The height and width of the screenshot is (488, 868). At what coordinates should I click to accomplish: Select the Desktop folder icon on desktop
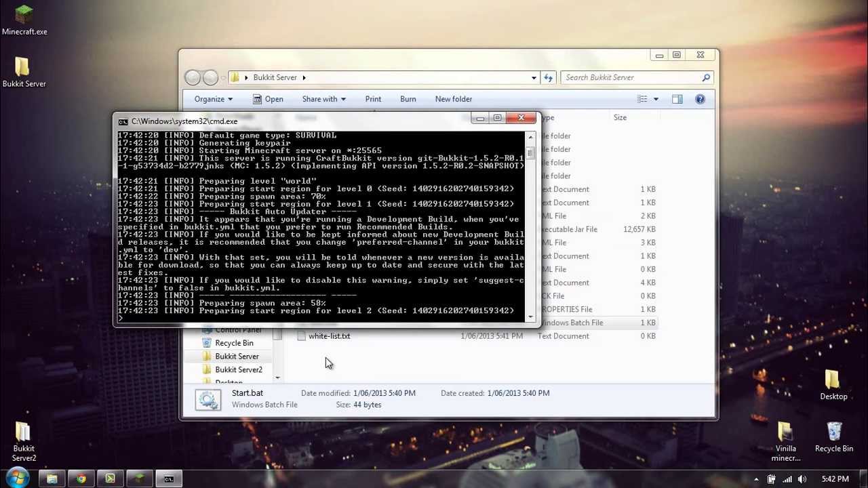click(833, 385)
